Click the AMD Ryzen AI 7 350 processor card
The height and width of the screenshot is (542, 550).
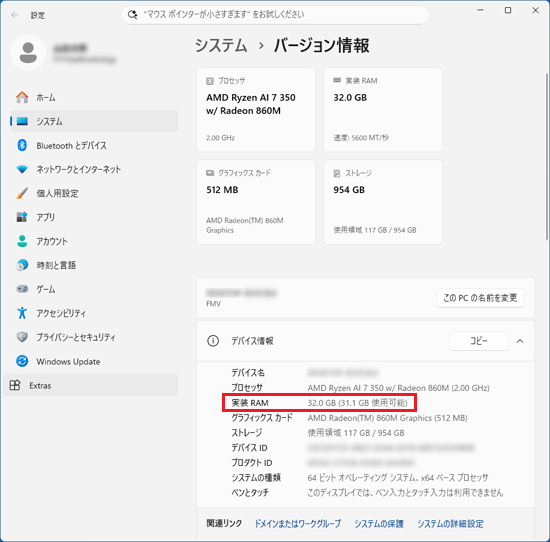[256, 110]
